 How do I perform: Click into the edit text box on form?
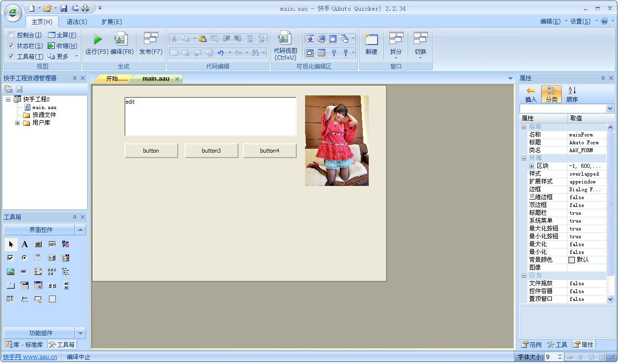pos(211,116)
